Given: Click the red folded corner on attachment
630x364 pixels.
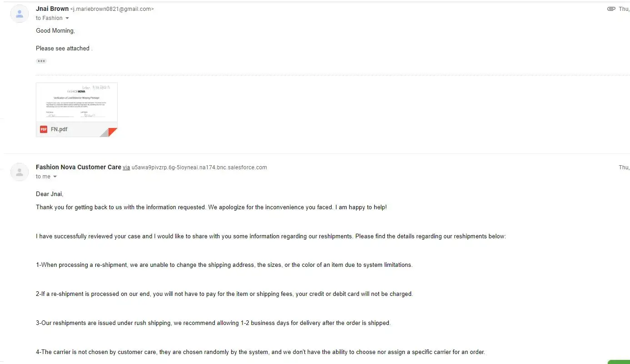Looking at the screenshot, I should pyautogui.click(x=112, y=132).
